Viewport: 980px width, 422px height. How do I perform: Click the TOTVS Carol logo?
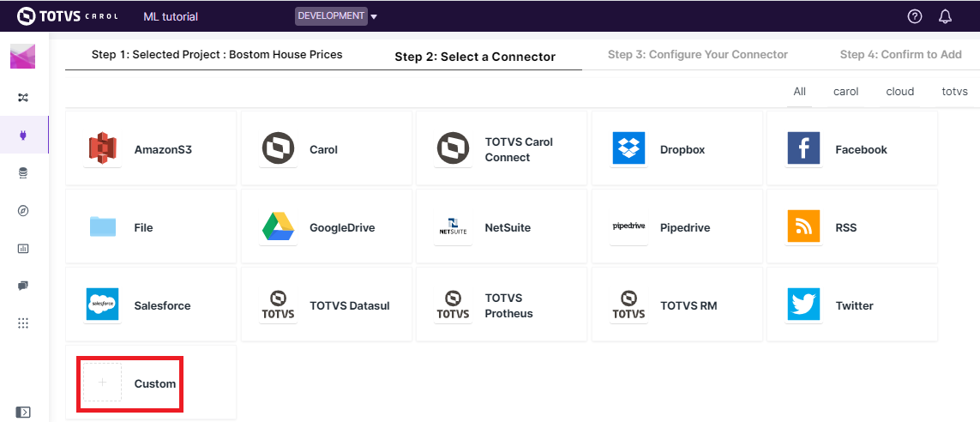click(x=67, y=15)
